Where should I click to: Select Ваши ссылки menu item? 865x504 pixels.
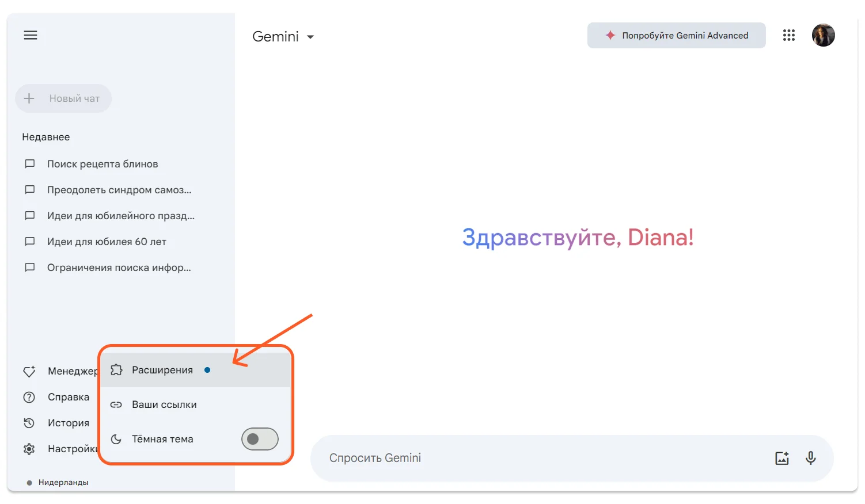[164, 404]
